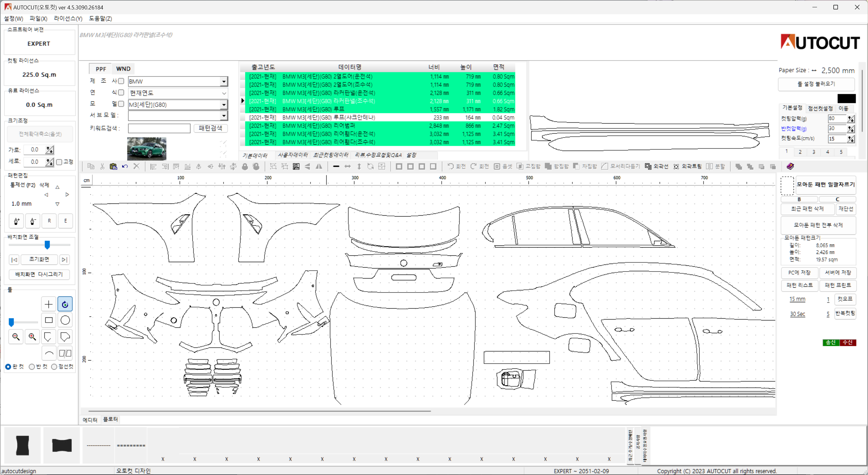Click the black color swatch
This screenshot has height=475, width=868.
point(846,98)
